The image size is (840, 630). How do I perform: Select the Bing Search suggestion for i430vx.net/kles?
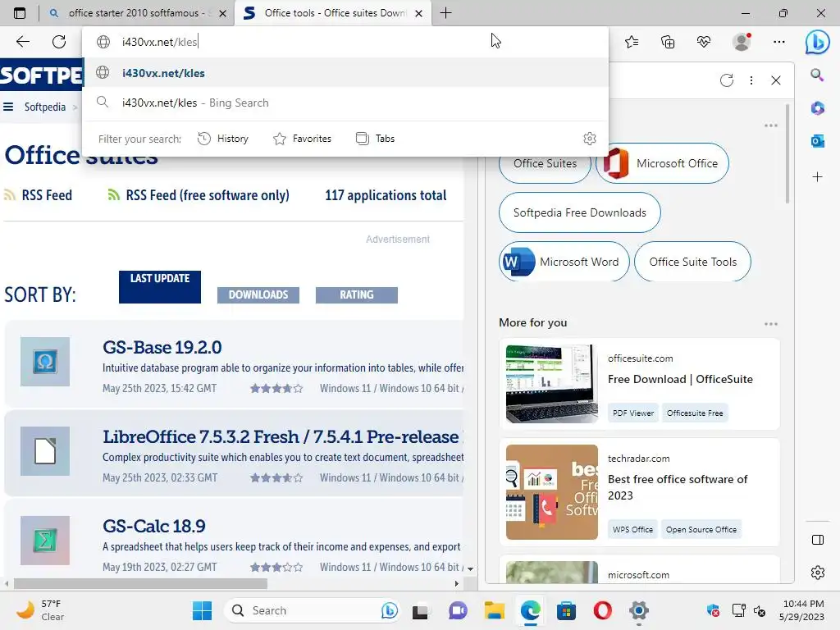coord(345,103)
